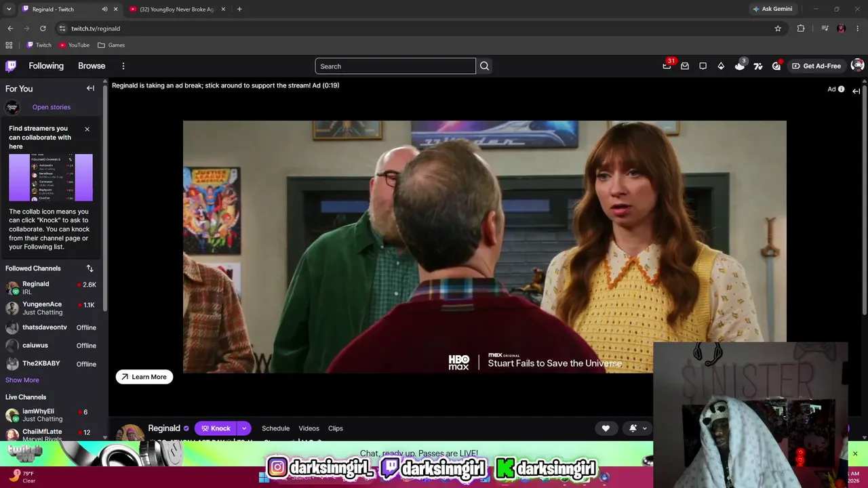Sort the Followed Channels list

(x=90, y=268)
